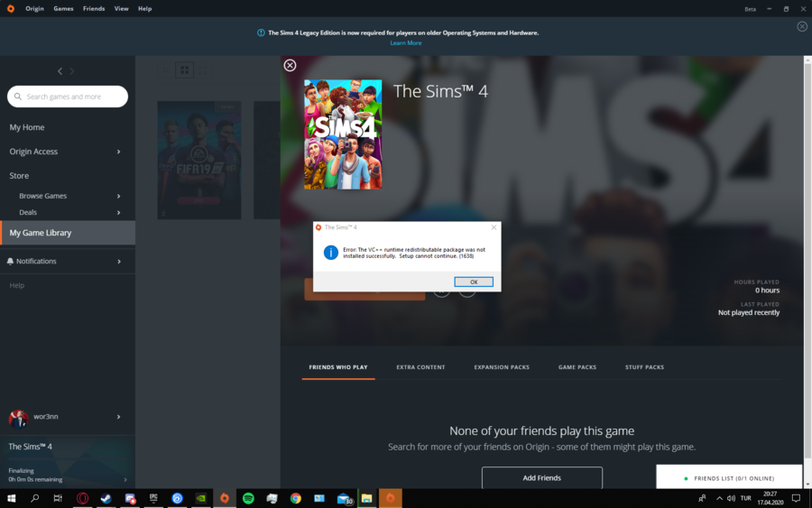Go forward using the sidebar forward arrow
The image size is (812, 508).
[72, 71]
